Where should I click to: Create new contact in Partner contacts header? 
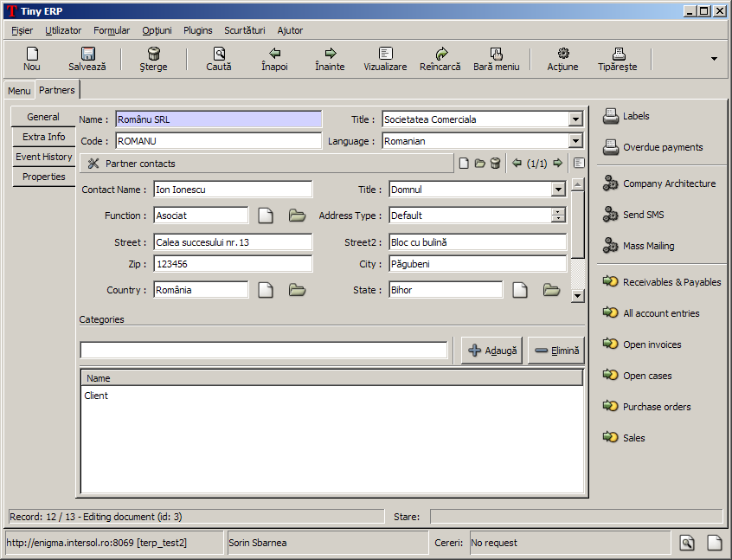tap(464, 163)
